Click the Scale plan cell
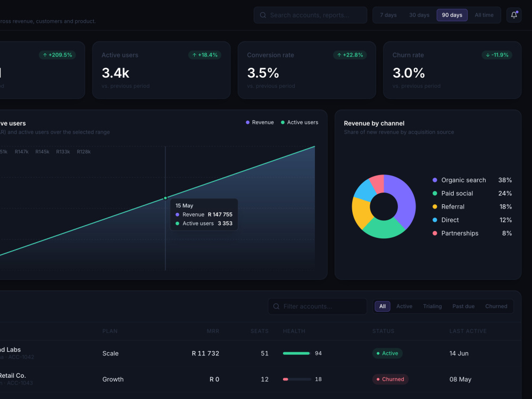The width and height of the screenshot is (532, 399). coord(110,354)
